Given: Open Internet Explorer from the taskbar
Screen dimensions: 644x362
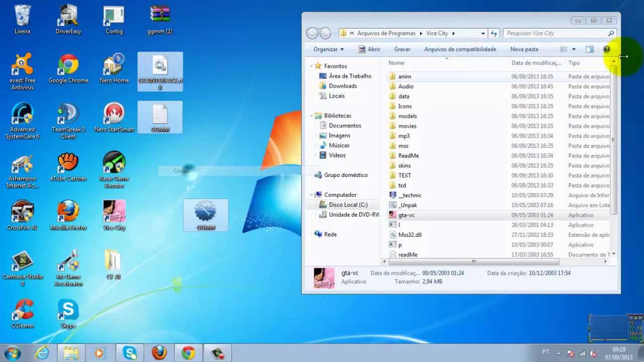Looking at the screenshot, I should (x=42, y=353).
